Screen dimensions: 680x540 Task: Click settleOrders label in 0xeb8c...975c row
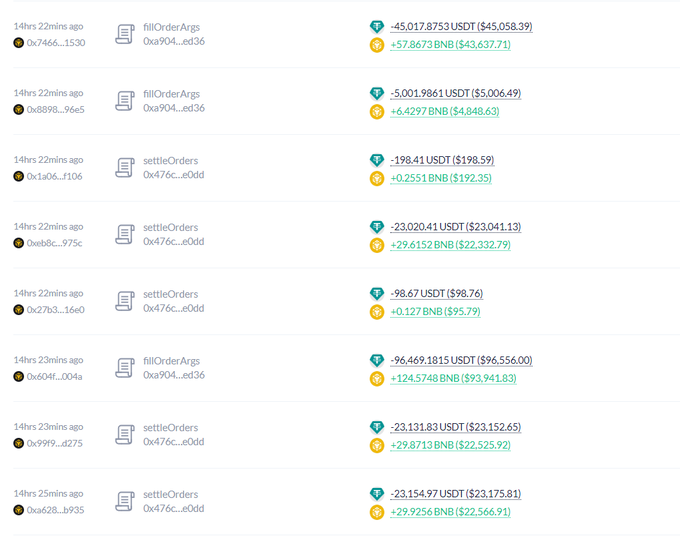click(171, 227)
